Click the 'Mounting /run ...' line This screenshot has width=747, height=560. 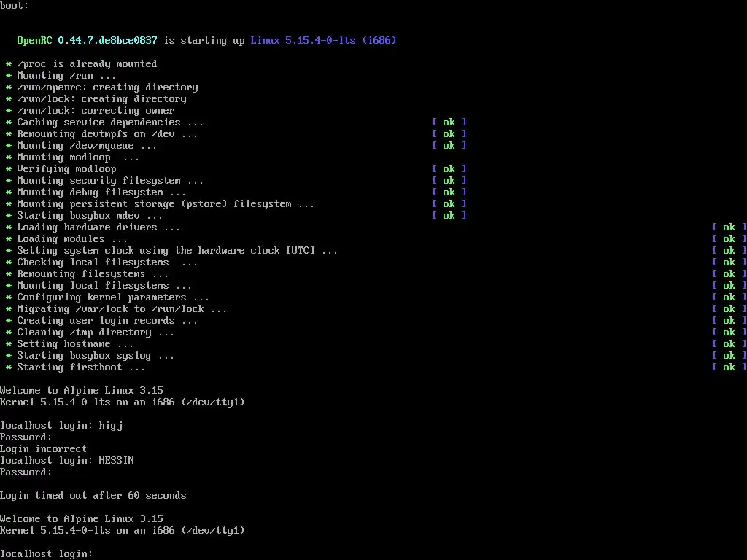click(x=66, y=76)
